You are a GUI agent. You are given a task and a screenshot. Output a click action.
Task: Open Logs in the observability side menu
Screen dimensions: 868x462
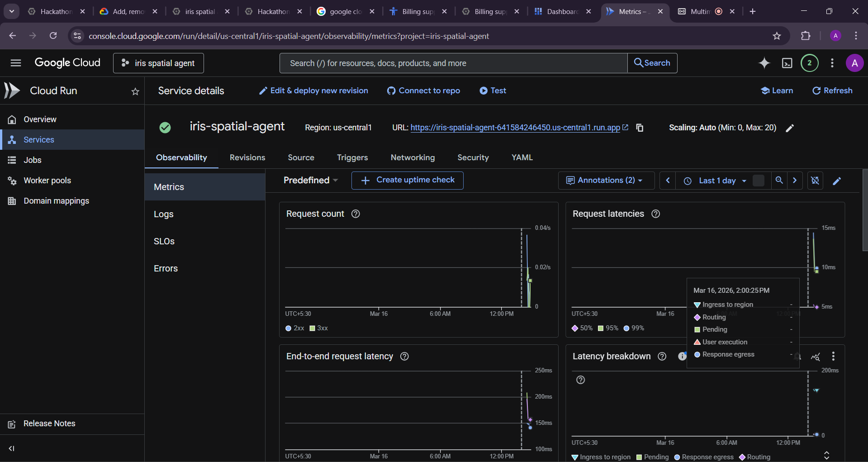(205, 214)
